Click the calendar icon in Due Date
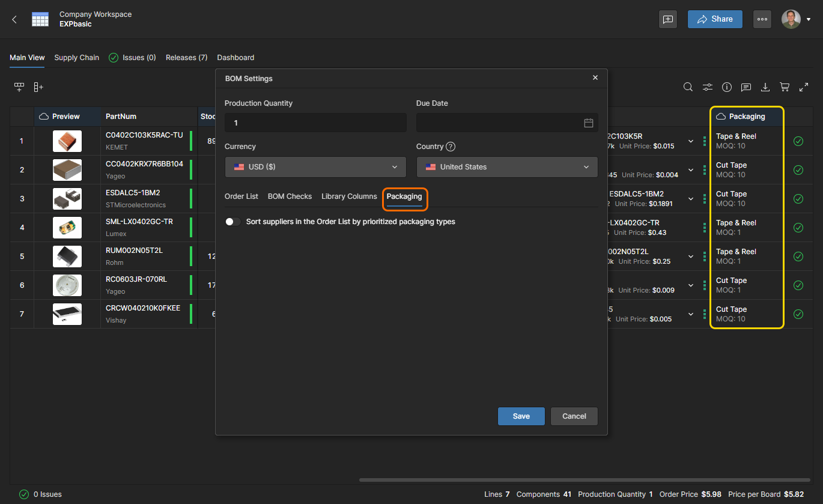Image resolution: width=823 pixels, height=504 pixels. pos(588,123)
